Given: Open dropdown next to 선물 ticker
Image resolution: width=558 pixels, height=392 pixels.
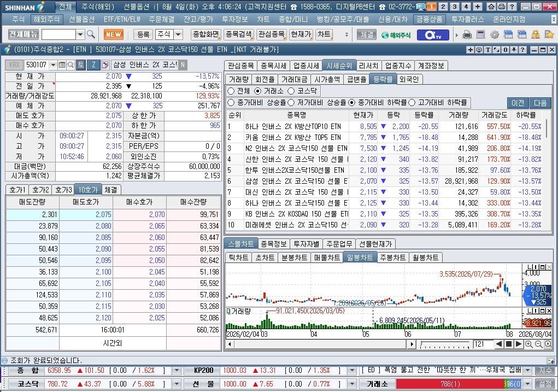Looking at the screenshot, I should click(352, 384).
